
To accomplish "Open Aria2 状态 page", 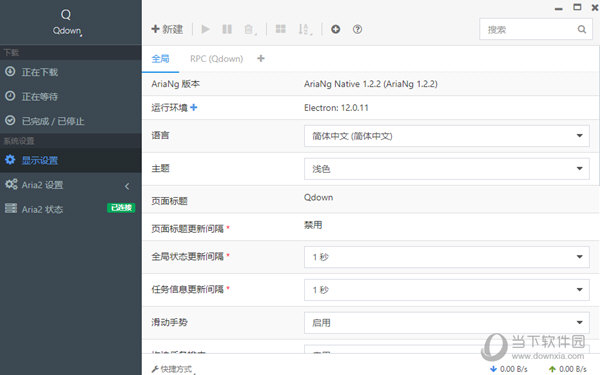I will click(71, 209).
